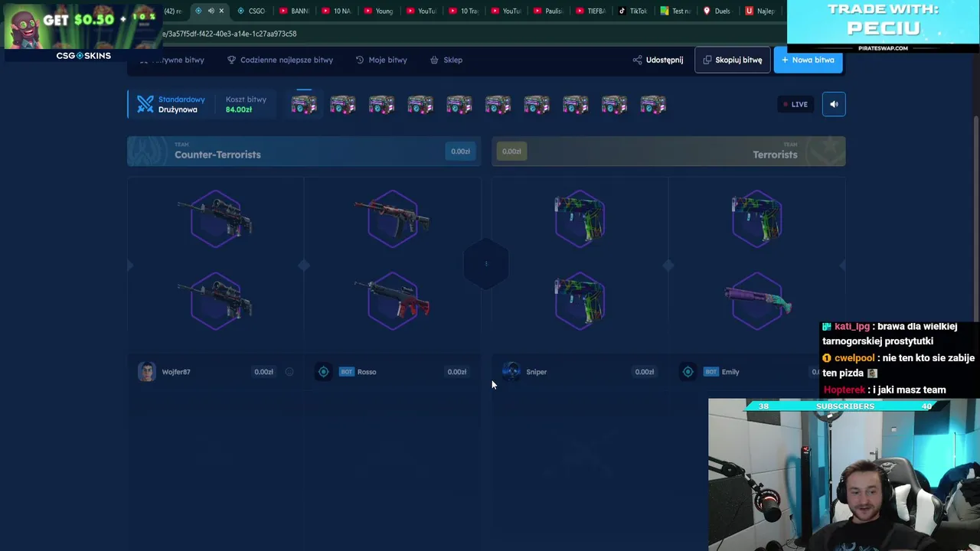This screenshot has width=980, height=551.
Task: Close the active browser tab
Action: tap(221, 11)
